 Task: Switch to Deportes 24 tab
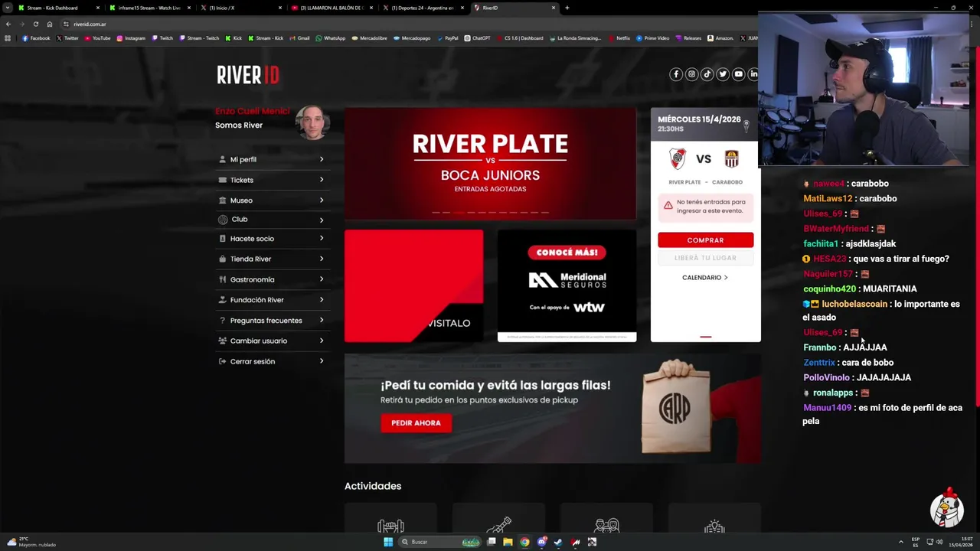(x=423, y=8)
